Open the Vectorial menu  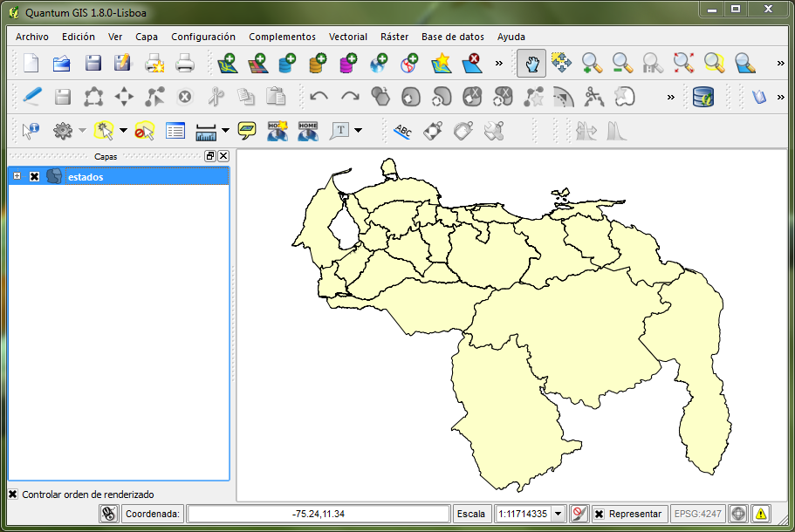348,37
